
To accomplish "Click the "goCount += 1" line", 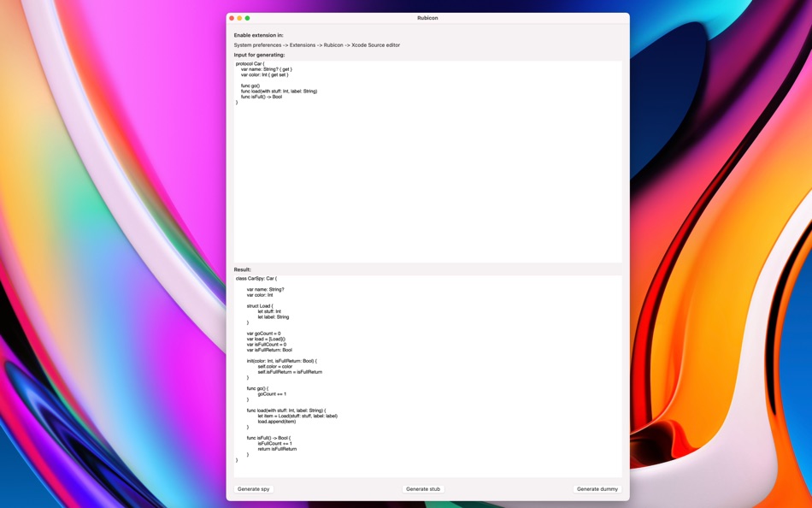I will click(272, 394).
